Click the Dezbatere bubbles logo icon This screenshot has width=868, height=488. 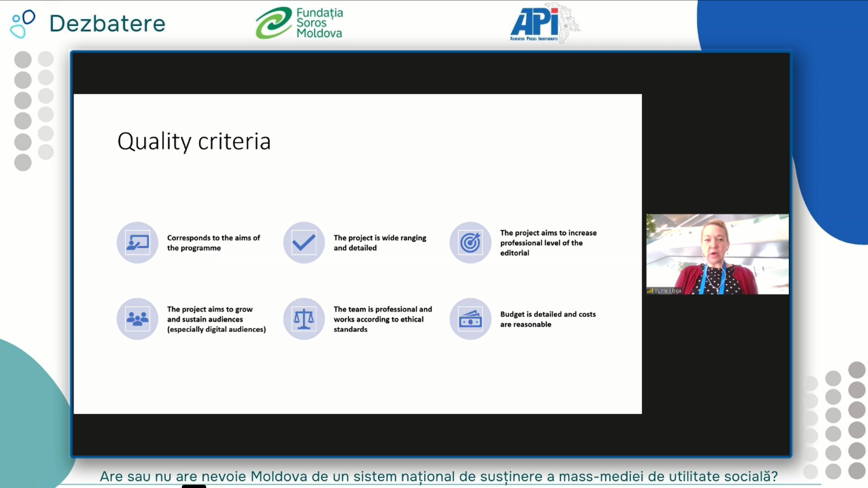click(23, 24)
